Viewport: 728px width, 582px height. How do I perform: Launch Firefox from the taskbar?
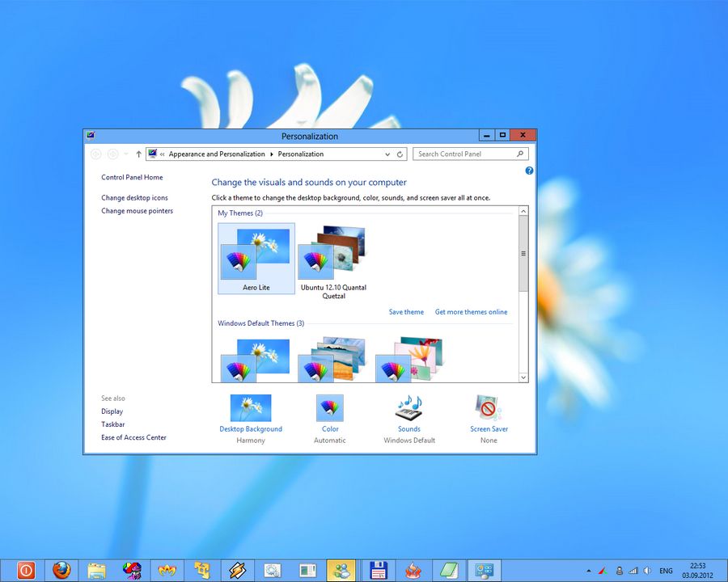[61, 570]
